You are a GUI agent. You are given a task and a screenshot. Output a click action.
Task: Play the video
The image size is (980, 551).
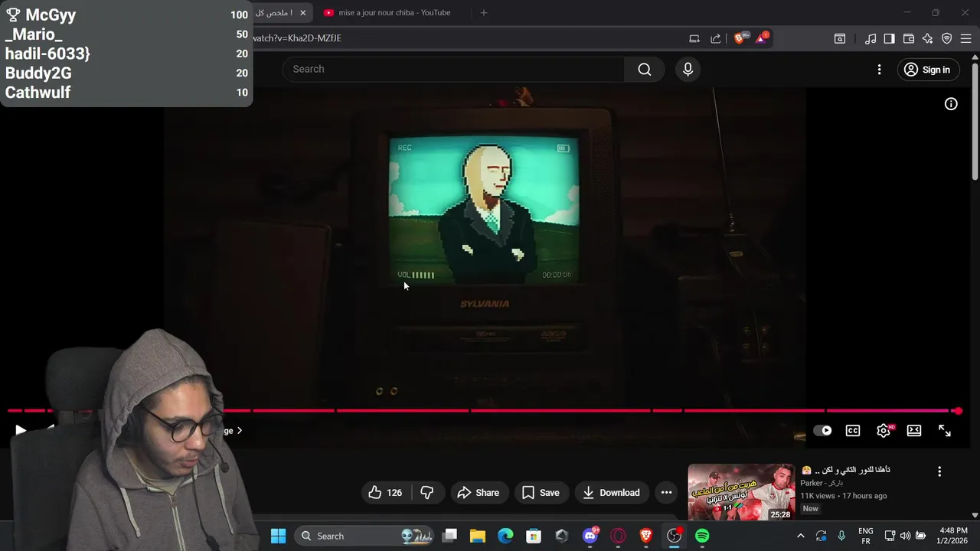pyautogui.click(x=21, y=431)
